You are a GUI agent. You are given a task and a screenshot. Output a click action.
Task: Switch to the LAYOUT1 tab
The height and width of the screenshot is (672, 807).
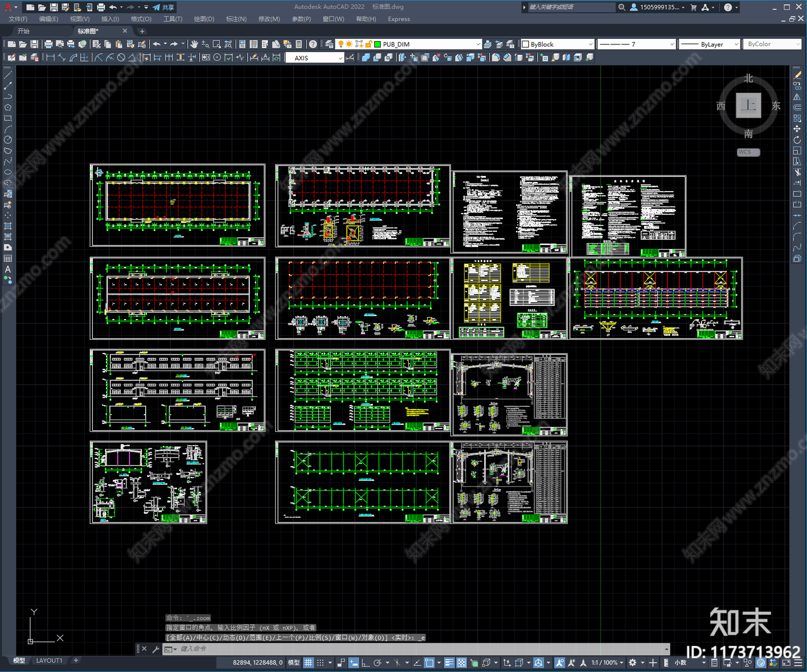pos(49,660)
